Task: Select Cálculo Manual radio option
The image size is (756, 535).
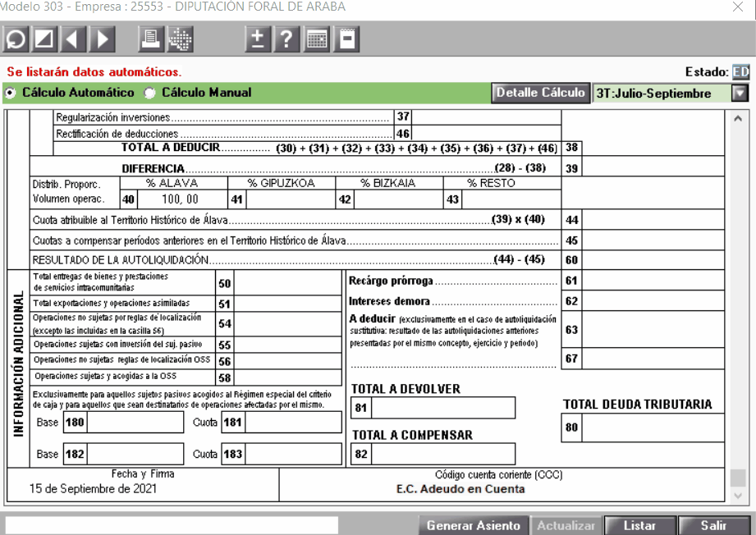Action: [150, 93]
